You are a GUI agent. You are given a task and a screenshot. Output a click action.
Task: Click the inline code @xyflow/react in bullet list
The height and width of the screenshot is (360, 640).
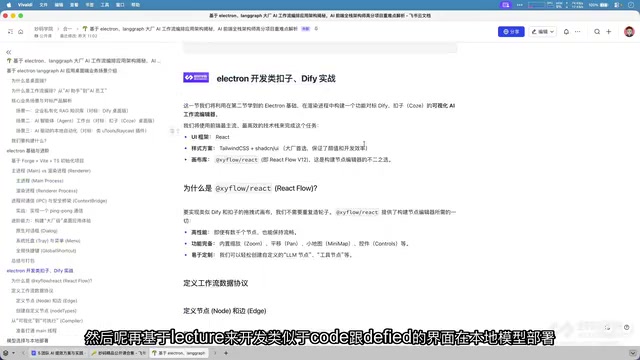(236, 160)
